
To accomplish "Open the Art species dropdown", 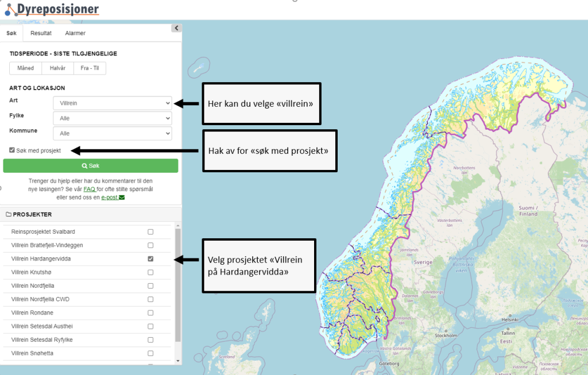I will tap(112, 103).
